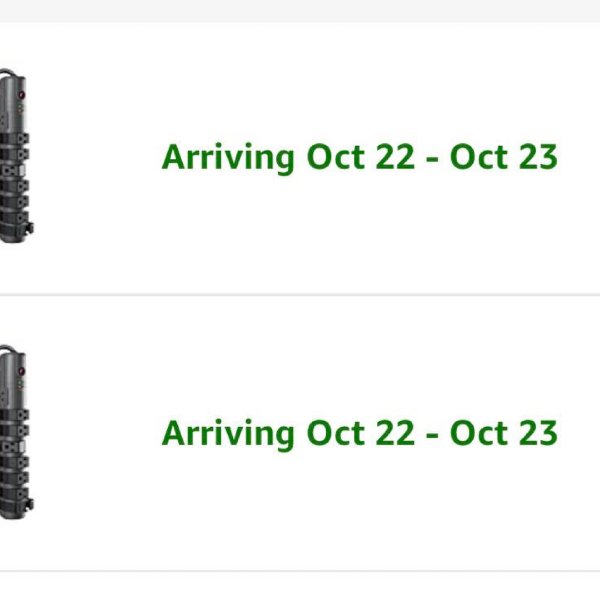Click the word Arriving in the first order row

228,158
